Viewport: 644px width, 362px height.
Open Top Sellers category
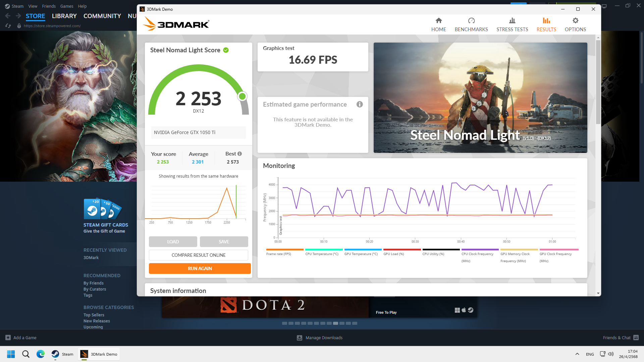click(94, 315)
